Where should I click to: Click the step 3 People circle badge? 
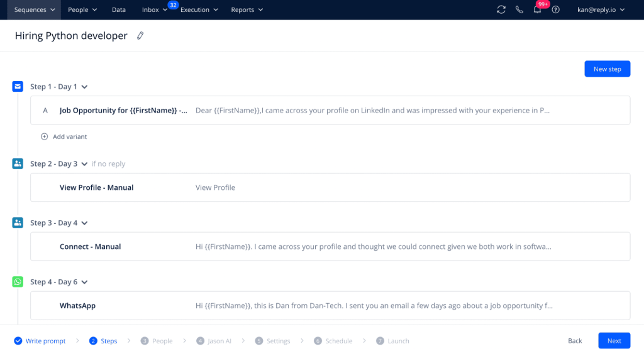145,341
